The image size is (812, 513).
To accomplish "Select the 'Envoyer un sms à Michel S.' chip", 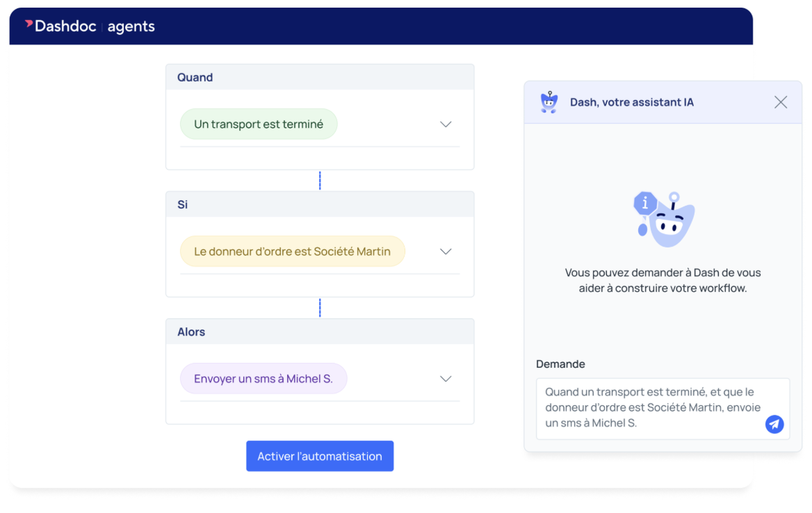I will [263, 379].
